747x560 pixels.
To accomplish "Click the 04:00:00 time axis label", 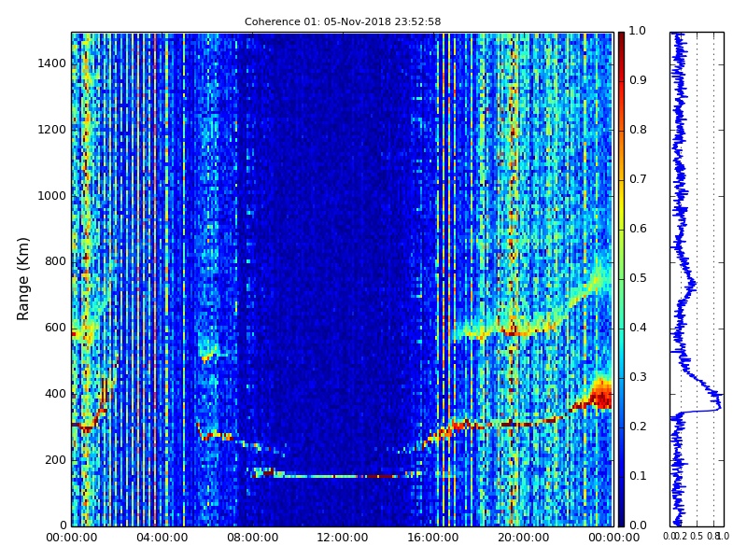I will click(x=162, y=538).
